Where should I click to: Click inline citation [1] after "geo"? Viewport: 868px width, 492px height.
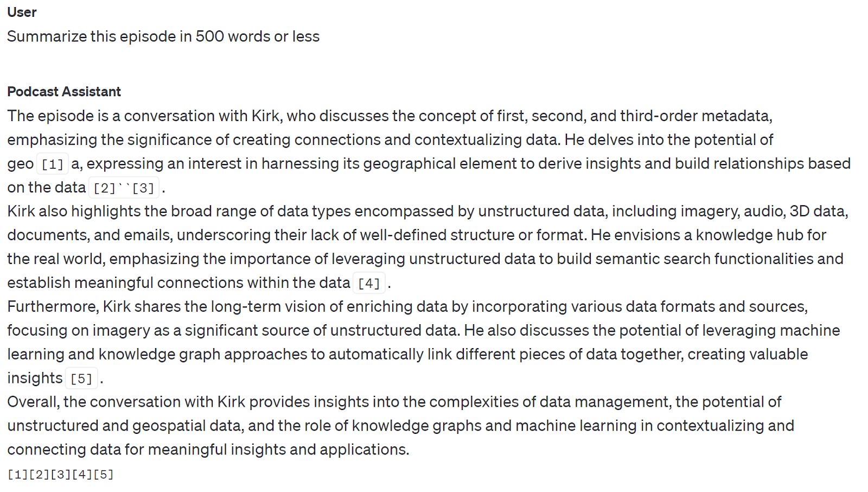53,164
